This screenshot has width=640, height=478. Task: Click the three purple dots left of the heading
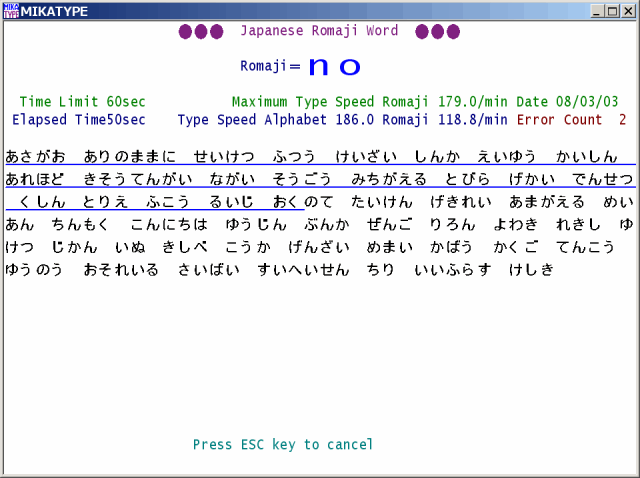click(x=201, y=31)
